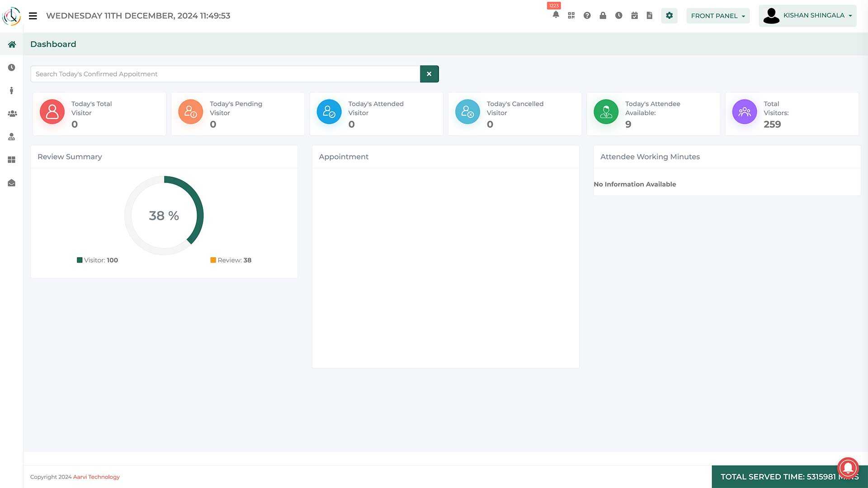Focus the Search Today's Confirmed Appointment field
Viewport: 868px width, 488px height.
225,74
